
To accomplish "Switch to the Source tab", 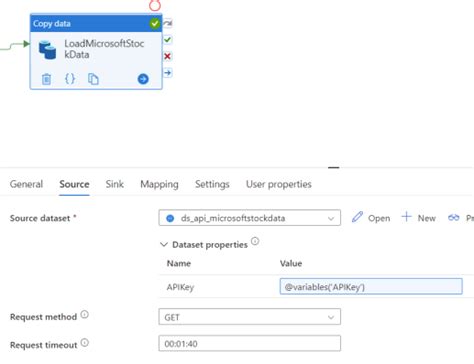I will click(x=74, y=184).
